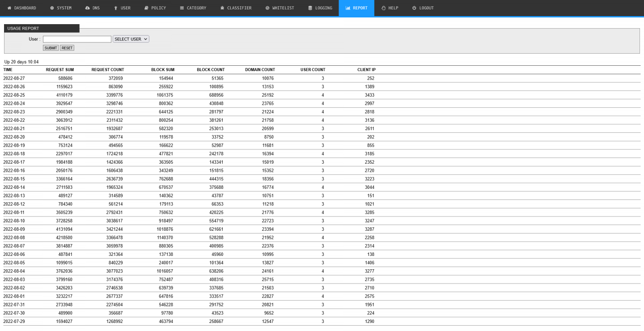Image resolution: width=644 pixels, height=331 pixels.
Task: Click the System gear icon
Action: [52, 8]
